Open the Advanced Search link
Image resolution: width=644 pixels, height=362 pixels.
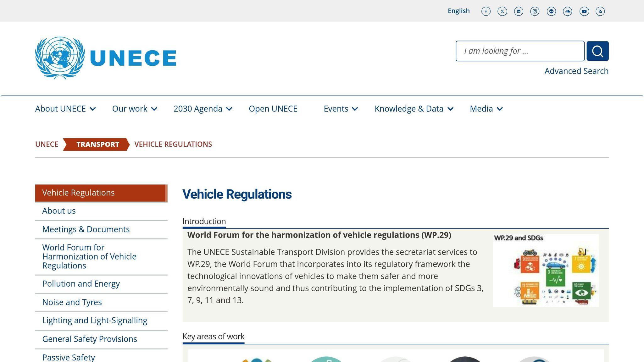pos(576,71)
